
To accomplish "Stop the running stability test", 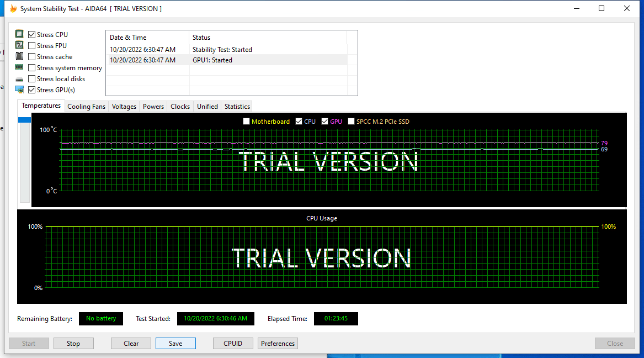I will 73,343.
